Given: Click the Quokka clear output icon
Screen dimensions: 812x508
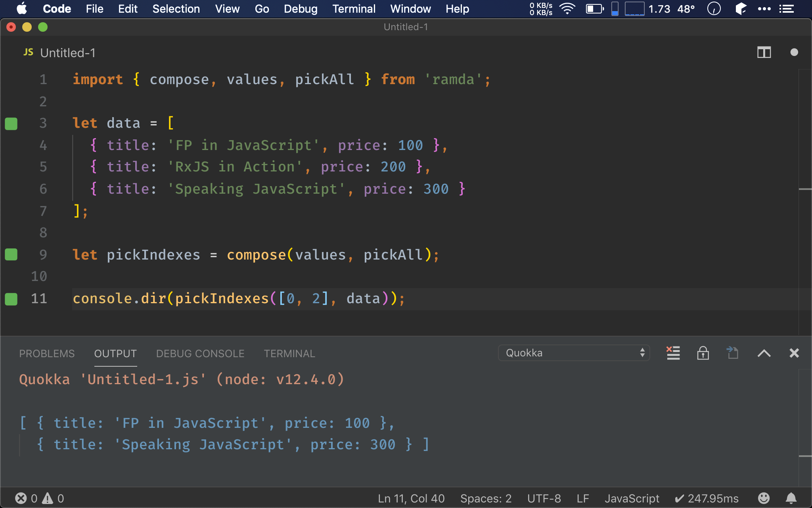Looking at the screenshot, I should tap(673, 353).
